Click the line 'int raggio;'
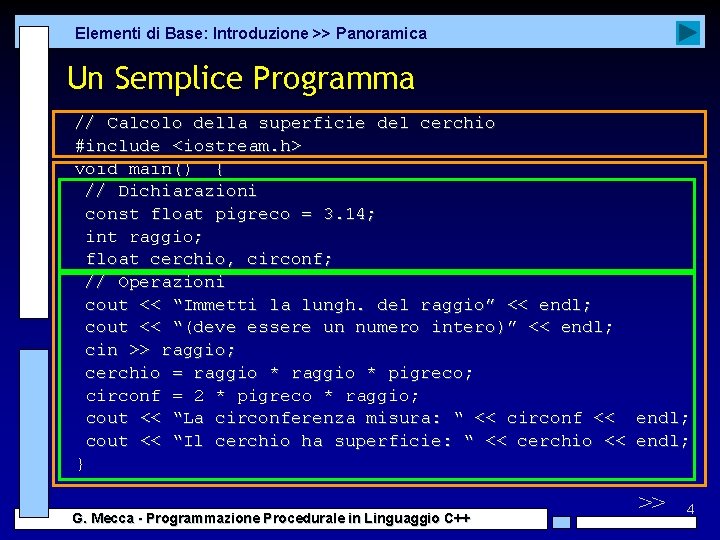 click(144, 237)
